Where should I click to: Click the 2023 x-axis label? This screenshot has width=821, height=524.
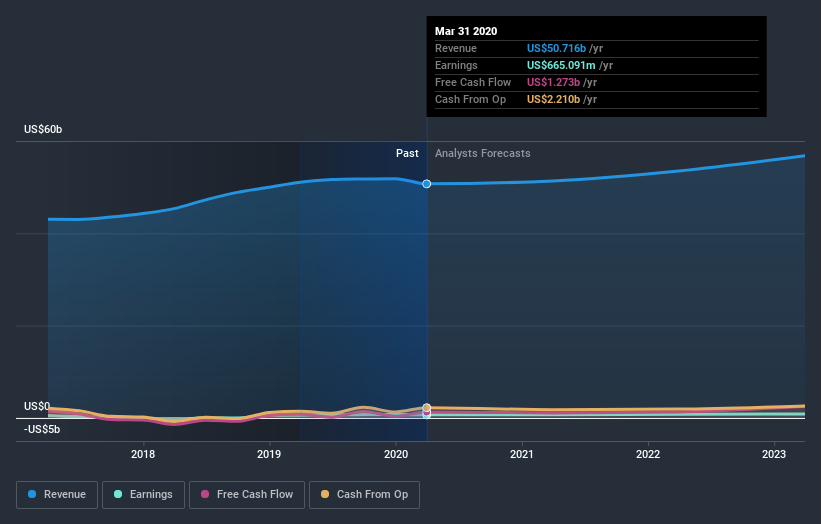pyautogui.click(x=774, y=454)
